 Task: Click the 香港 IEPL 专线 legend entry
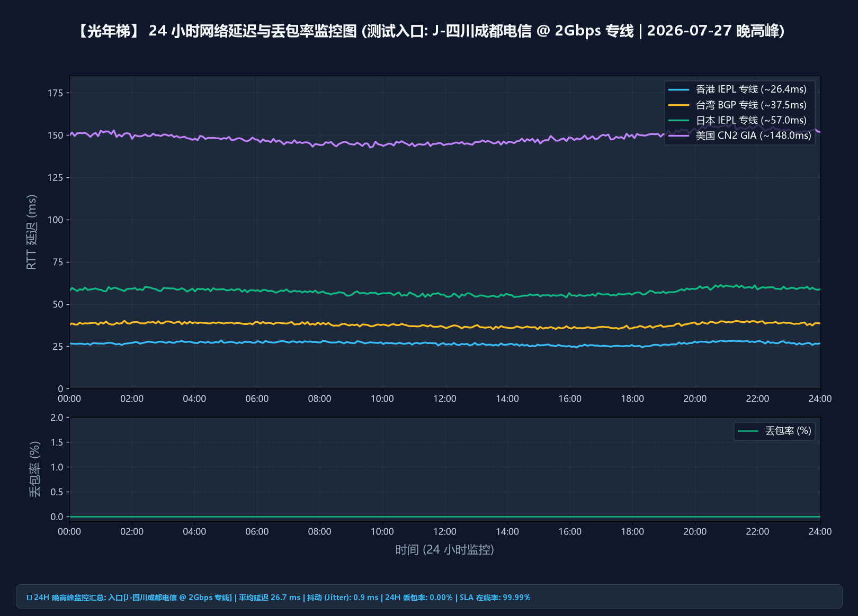coord(737,89)
